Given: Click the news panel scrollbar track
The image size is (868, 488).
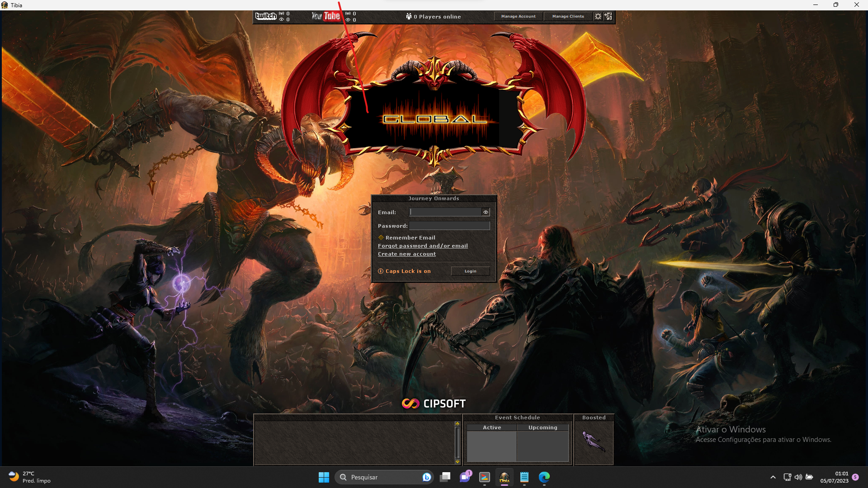Looking at the screenshot, I should pyautogui.click(x=458, y=443).
